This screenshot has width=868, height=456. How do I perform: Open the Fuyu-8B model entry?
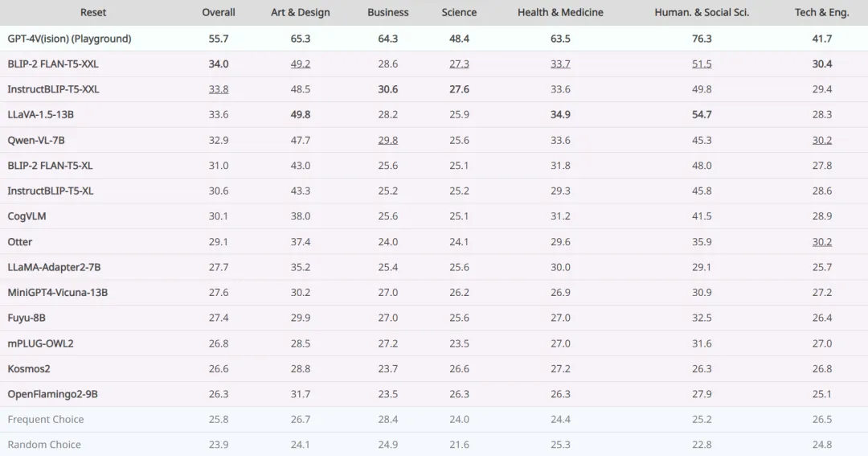coord(27,318)
